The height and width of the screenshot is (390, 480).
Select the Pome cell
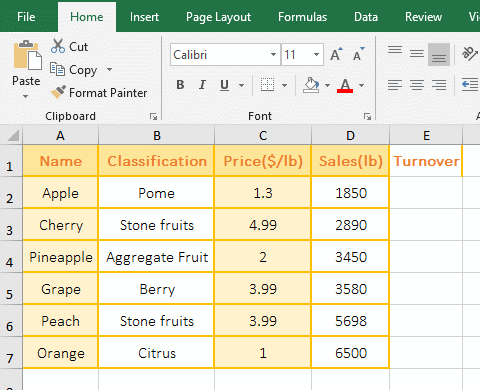(x=157, y=193)
